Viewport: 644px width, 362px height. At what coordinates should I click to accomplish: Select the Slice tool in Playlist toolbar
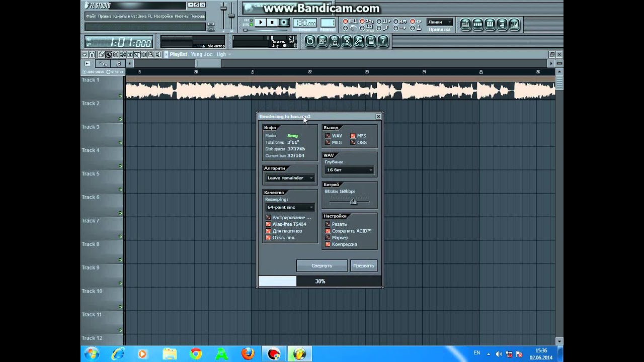[137, 54]
